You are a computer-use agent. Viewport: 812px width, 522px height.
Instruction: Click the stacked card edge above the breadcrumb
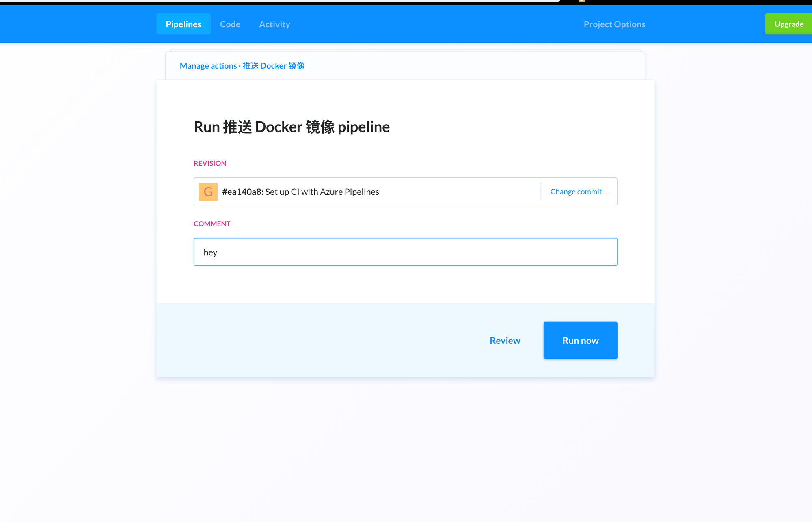point(405,50)
